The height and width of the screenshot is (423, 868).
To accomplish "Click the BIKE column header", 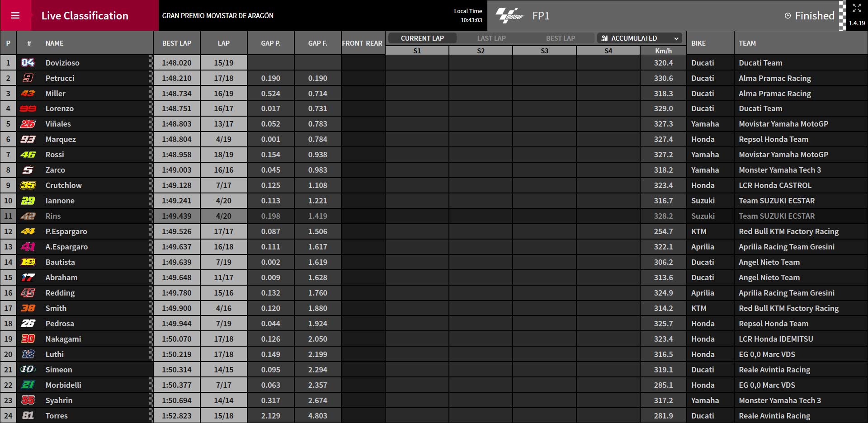I will coord(698,43).
